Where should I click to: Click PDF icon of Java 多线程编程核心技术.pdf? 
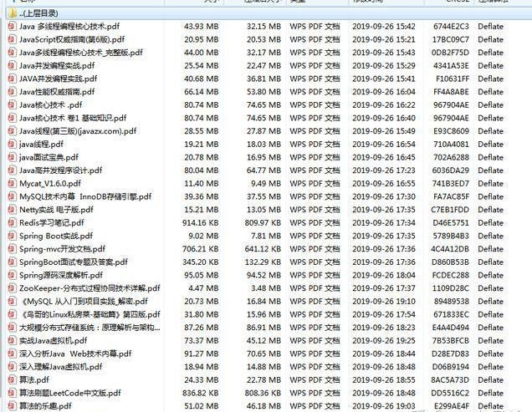coord(12,26)
